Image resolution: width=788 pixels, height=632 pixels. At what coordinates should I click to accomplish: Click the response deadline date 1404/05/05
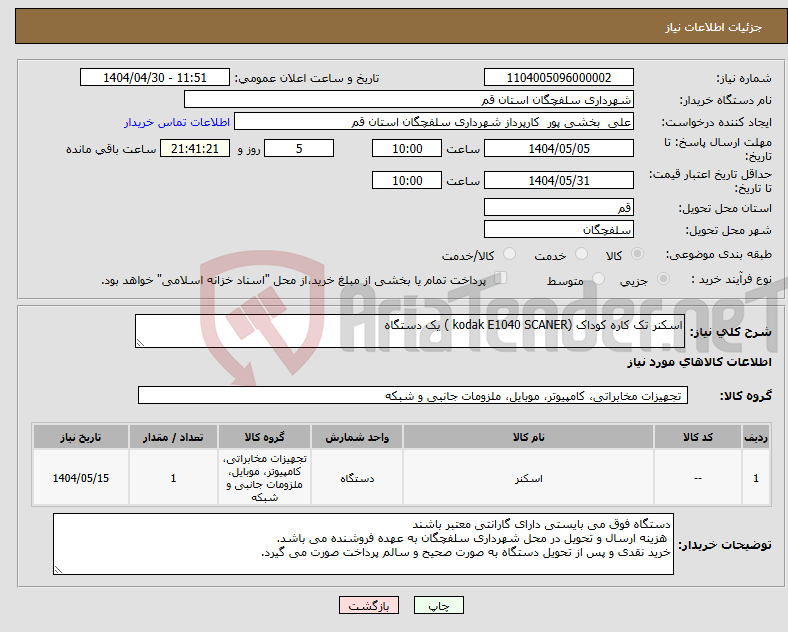[x=558, y=149]
